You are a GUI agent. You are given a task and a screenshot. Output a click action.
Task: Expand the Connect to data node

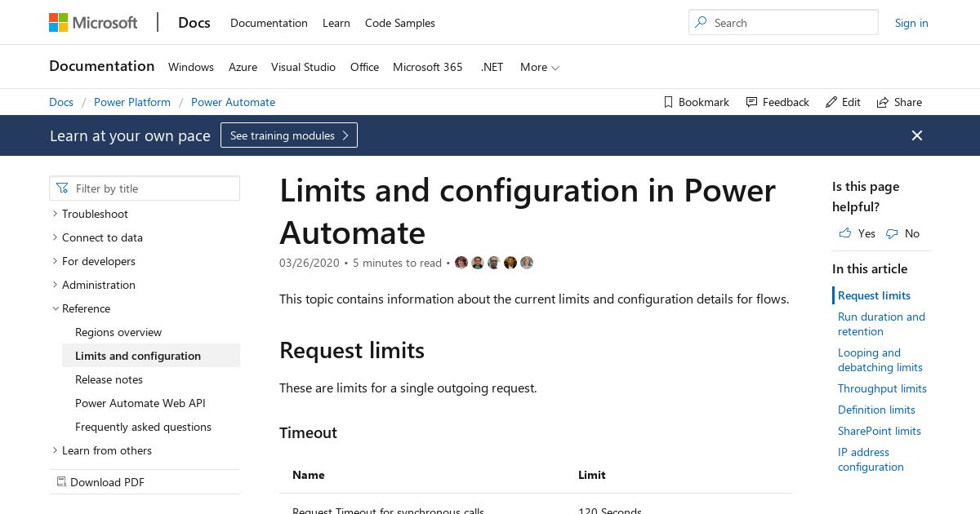56,237
